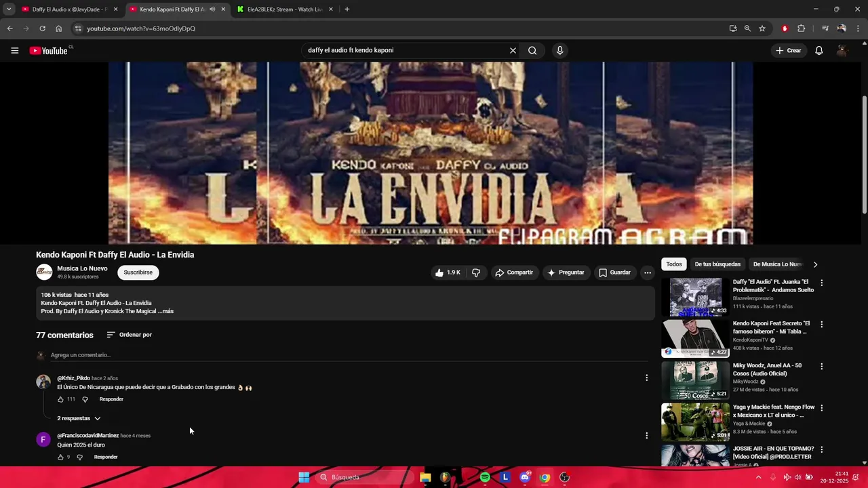
Task: Clear the search box with X
Action: point(513,50)
